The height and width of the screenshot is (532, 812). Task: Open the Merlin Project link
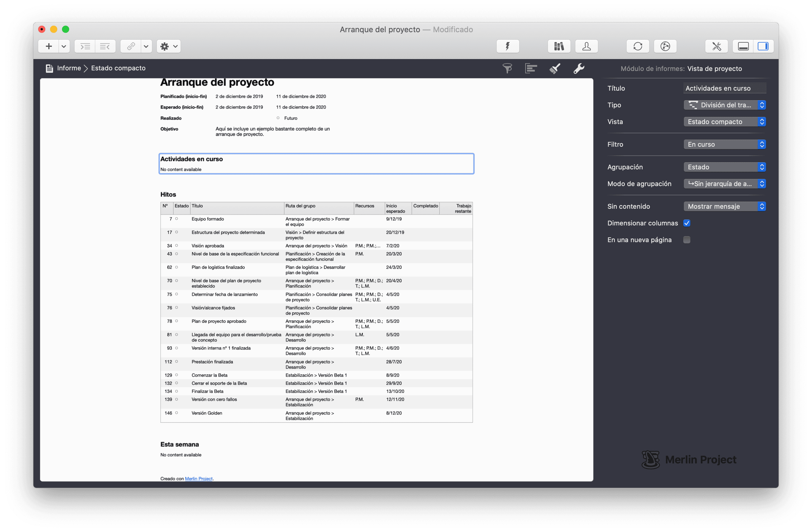tap(199, 478)
